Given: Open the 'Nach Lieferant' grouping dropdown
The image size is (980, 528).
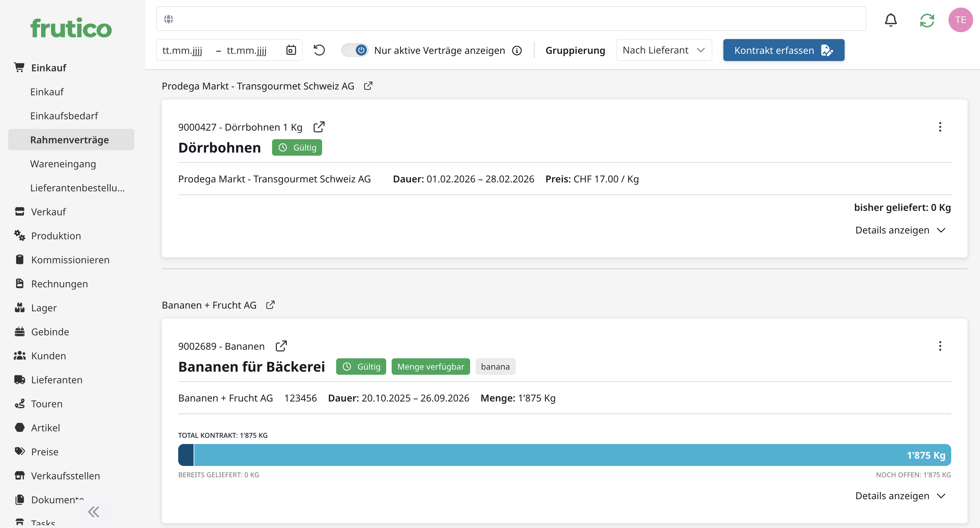Looking at the screenshot, I should coord(664,50).
